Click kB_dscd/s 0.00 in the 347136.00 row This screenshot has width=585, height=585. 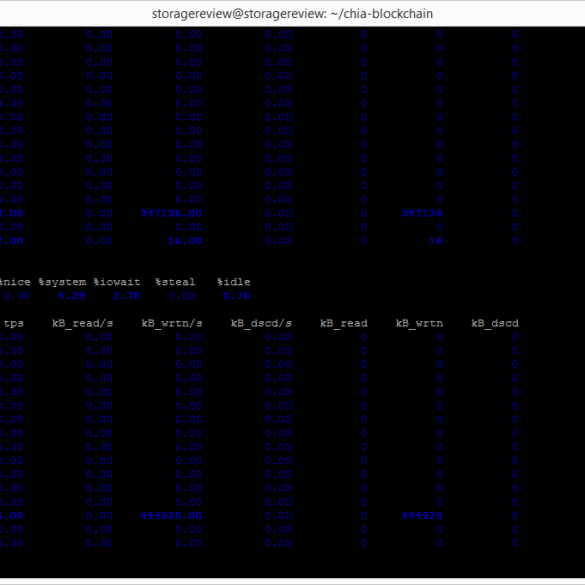pos(278,213)
